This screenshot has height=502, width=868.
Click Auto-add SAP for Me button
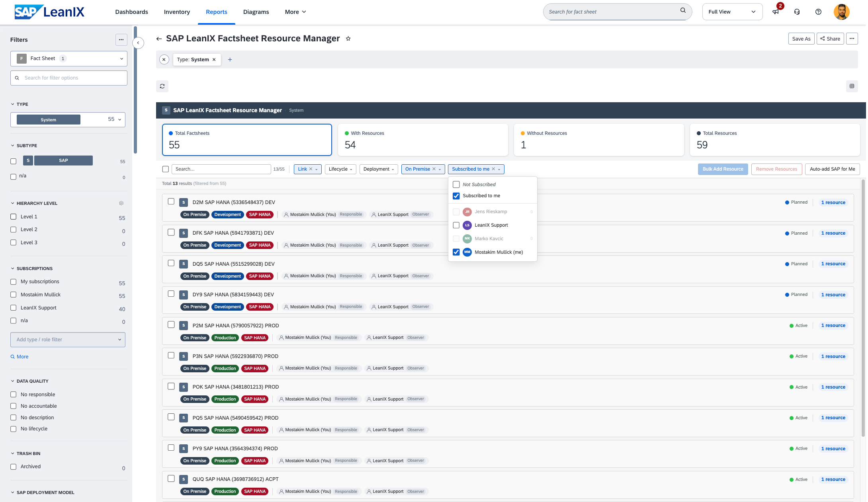pyautogui.click(x=832, y=169)
